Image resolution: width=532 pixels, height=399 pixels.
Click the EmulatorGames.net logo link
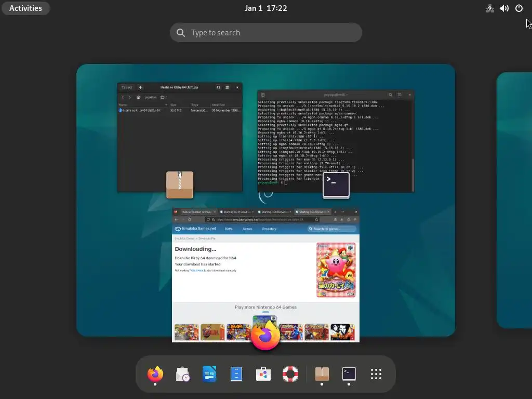tap(195, 229)
